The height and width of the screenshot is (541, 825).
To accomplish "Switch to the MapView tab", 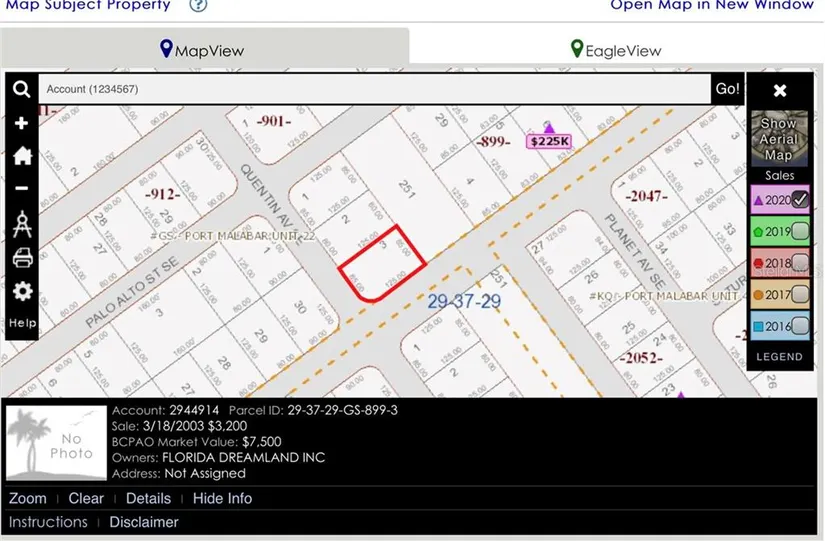I will point(203,49).
